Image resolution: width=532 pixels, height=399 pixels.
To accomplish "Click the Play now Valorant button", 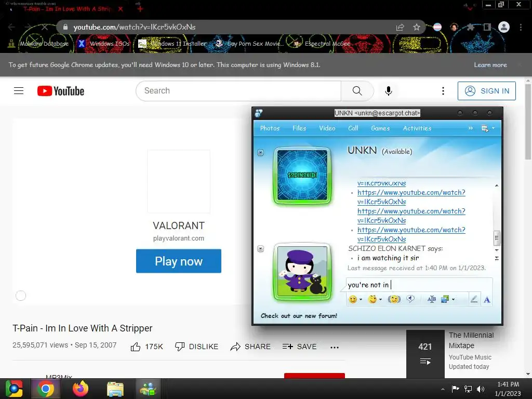I will point(179,261).
